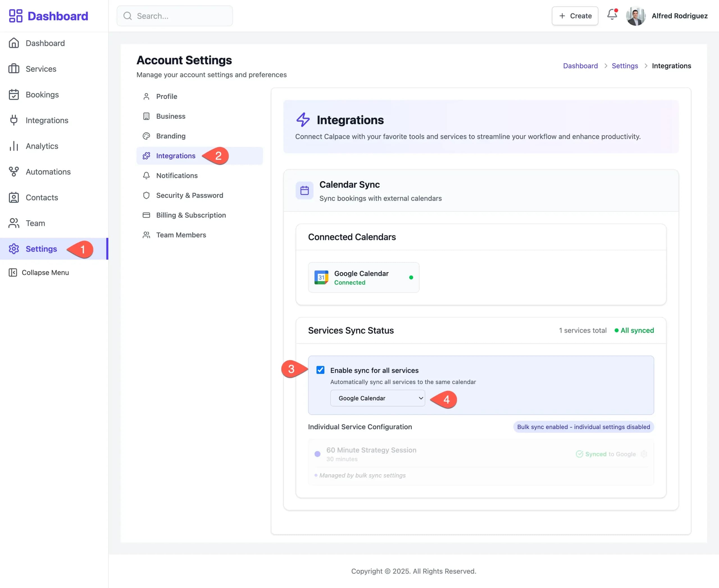The width and height of the screenshot is (719, 588).
Task: Open Automations in the sidebar
Action: [48, 172]
